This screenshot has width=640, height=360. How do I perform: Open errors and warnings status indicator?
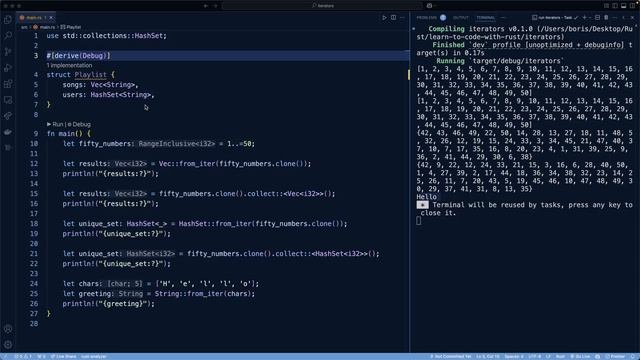pyautogui.click(x=23, y=356)
